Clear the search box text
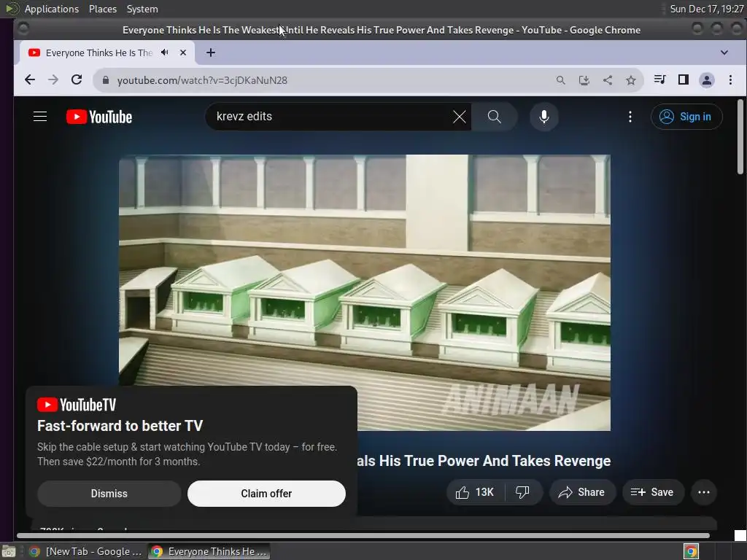 [x=460, y=117]
